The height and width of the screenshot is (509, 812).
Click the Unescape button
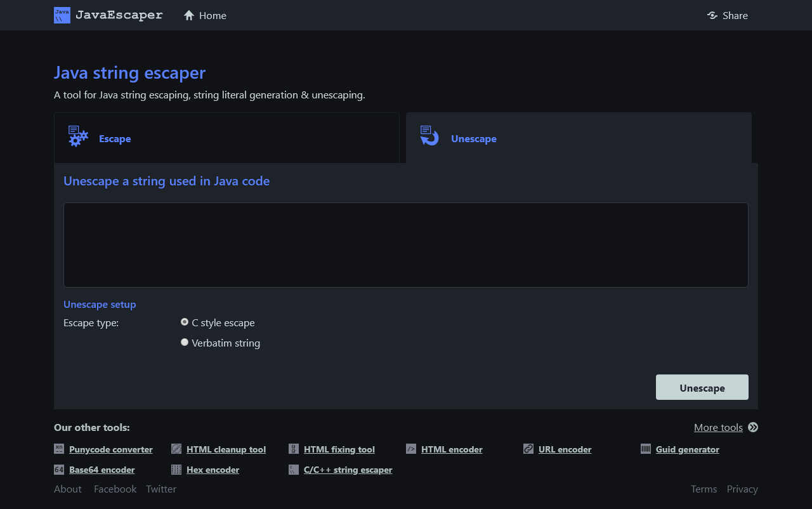702,387
